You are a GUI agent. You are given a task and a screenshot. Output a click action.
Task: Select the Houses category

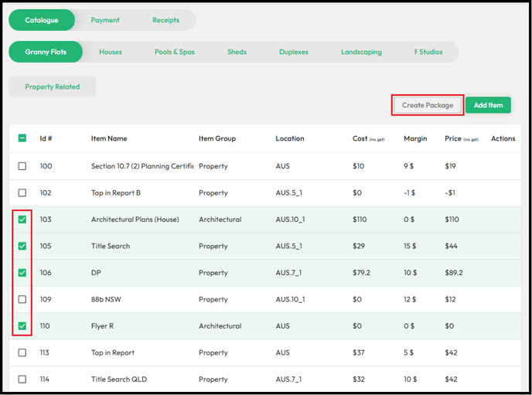(111, 52)
